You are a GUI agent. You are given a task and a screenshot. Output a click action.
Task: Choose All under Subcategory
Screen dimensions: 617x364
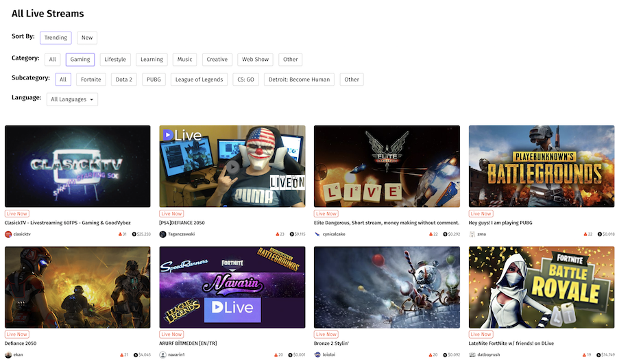pyautogui.click(x=63, y=80)
